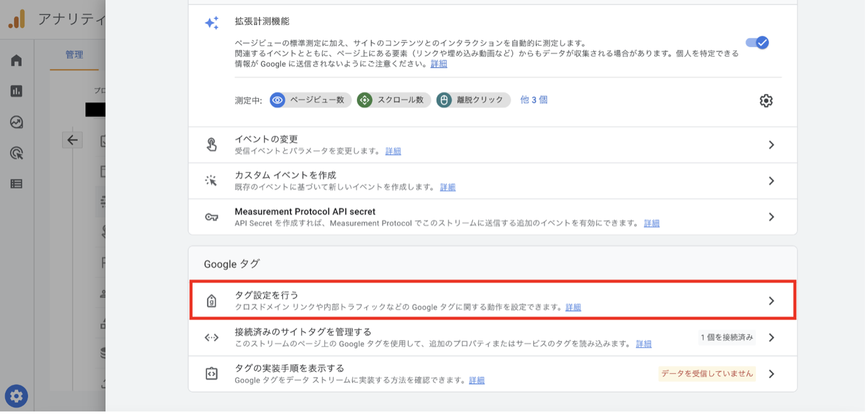Open 接続済みのサイトタグを管理する chevron

[x=771, y=337]
